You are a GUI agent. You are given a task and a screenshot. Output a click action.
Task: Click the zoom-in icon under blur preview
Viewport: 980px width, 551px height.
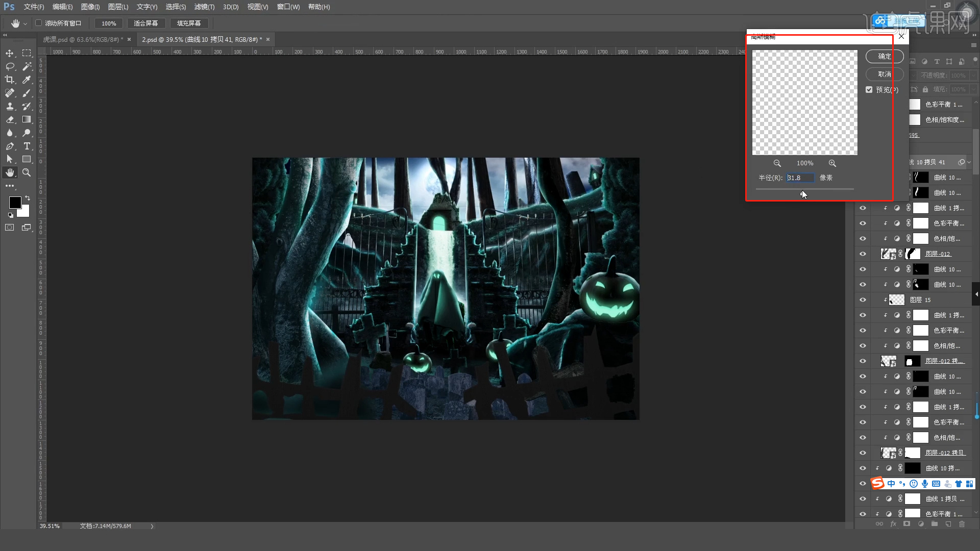click(x=832, y=163)
